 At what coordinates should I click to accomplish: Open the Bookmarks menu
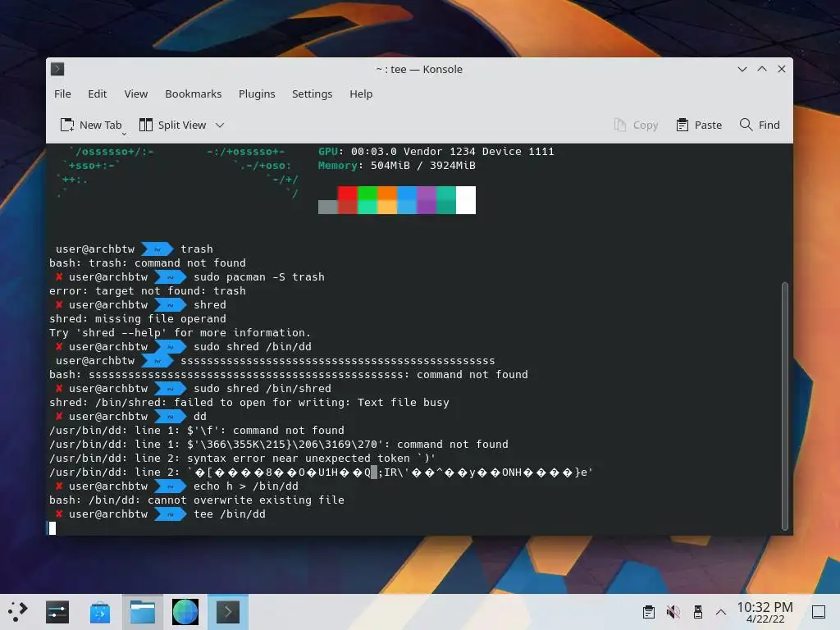[x=194, y=94]
